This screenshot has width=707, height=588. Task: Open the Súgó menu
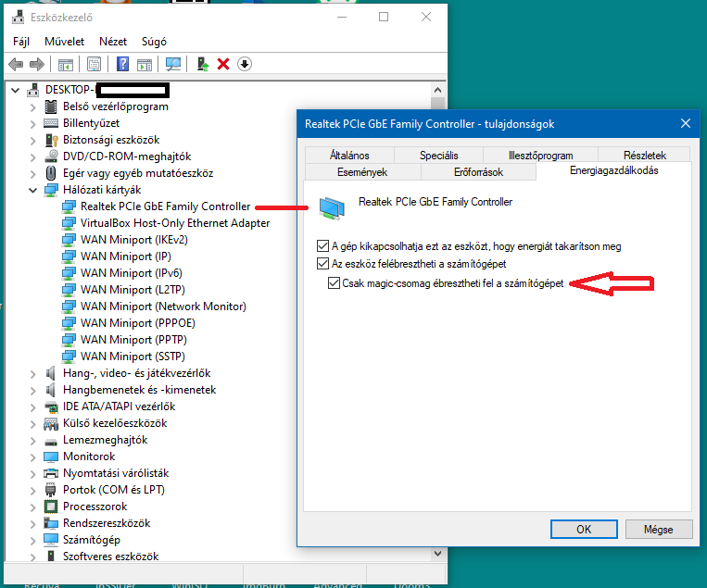point(154,42)
